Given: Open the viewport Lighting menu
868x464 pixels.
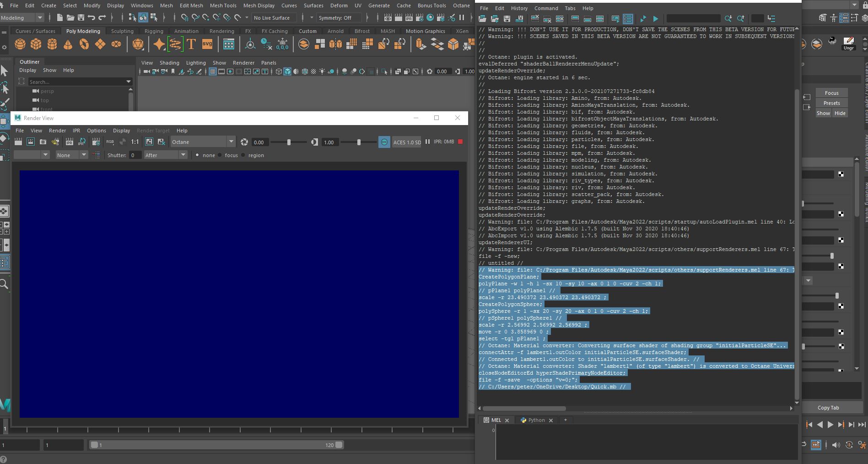Looking at the screenshot, I should point(196,63).
